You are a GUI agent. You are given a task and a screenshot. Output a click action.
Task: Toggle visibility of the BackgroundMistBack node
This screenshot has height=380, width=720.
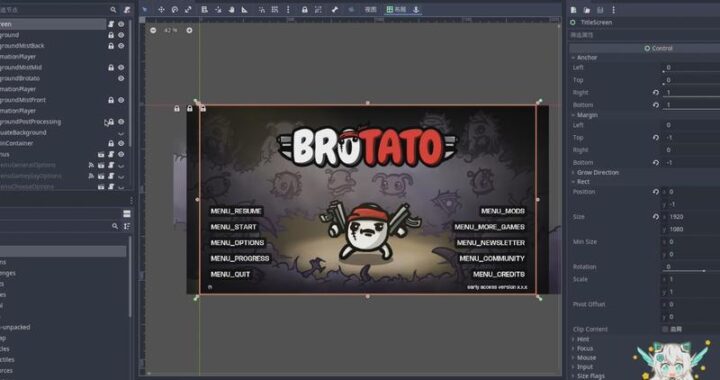click(x=121, y=46)
